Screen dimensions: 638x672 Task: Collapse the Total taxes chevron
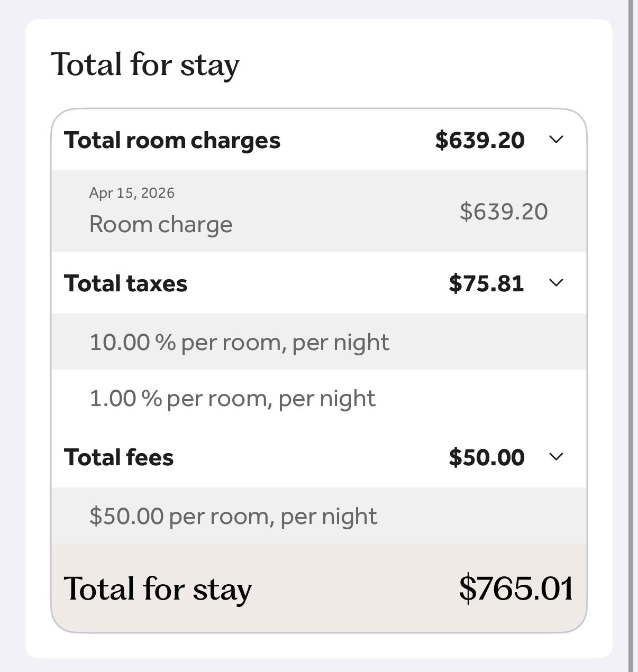pyautogui.click(x=556, y=283)
